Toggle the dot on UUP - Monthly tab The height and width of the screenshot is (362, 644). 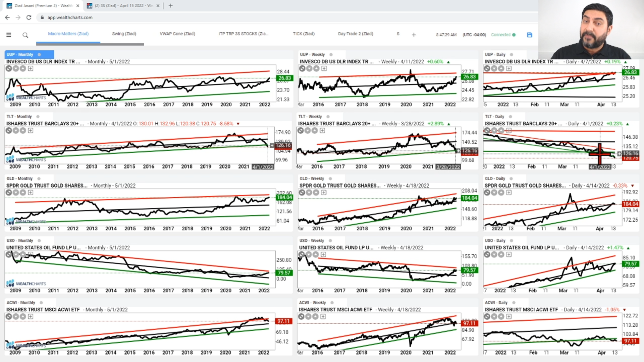39,55
